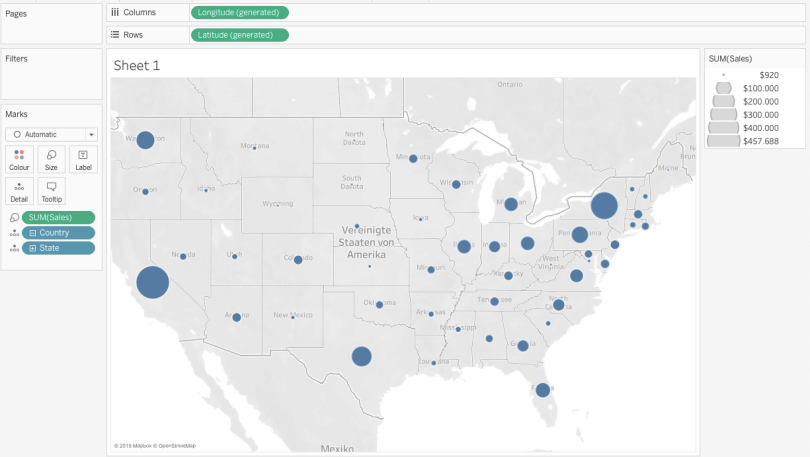The height and width of the screenshot is (457, 810).
Task: Select the Latitude (generated) pill
Action: (240, 35)
